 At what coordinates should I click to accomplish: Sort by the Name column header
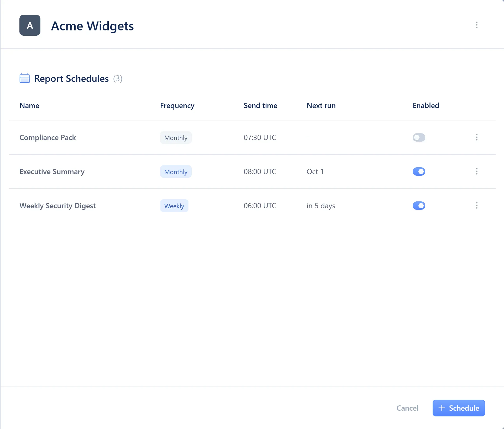click(29, 105)
